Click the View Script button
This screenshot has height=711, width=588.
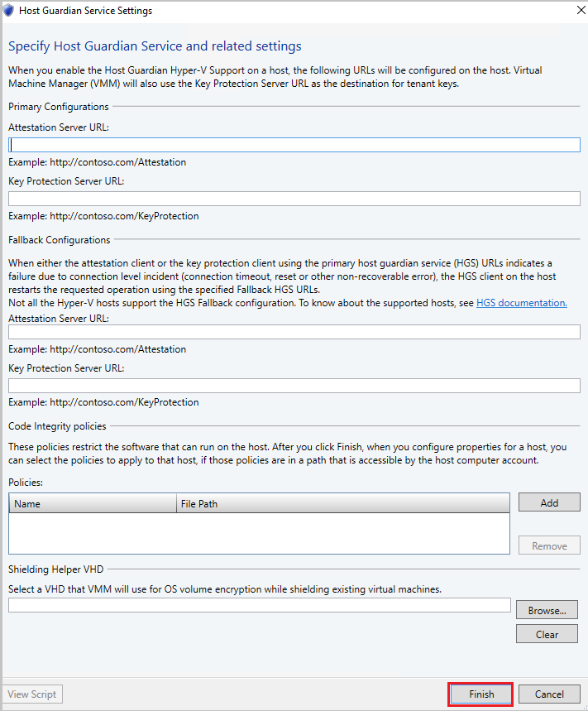[32, 694]
